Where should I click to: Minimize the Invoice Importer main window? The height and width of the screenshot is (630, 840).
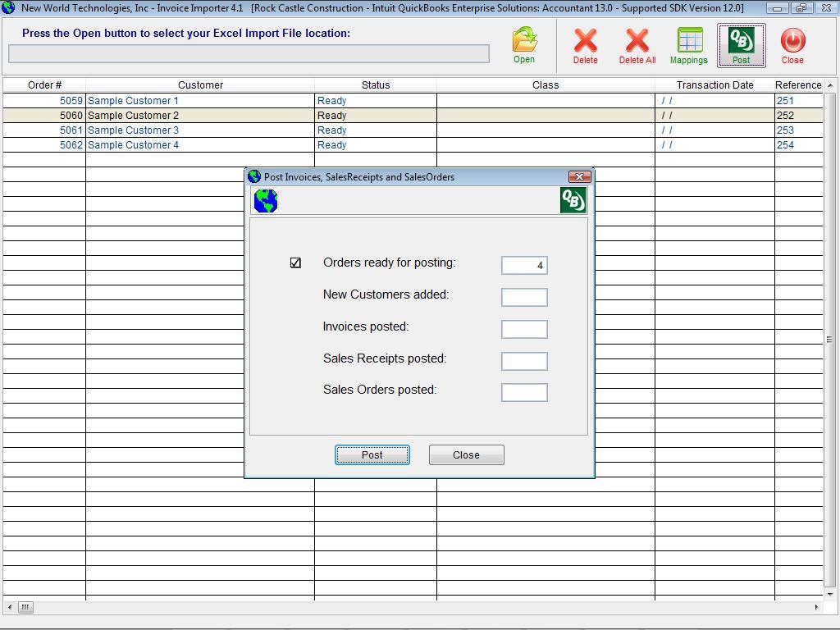777,8
